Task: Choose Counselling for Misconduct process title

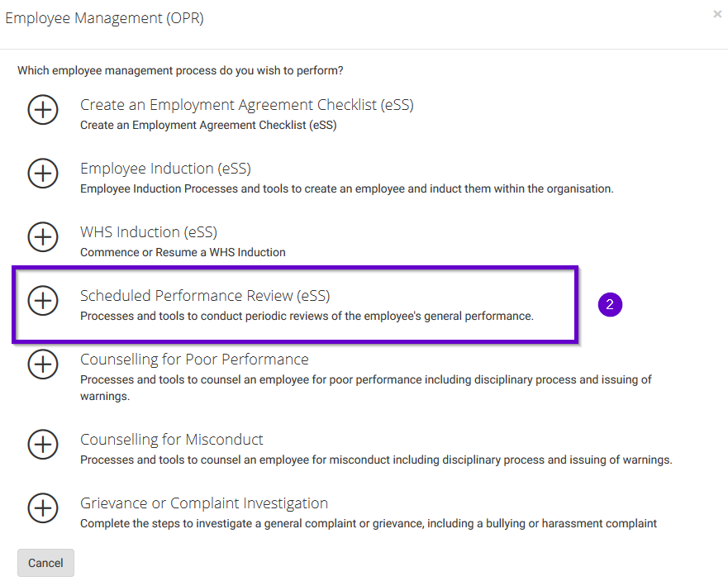Action: pyautogui.click(x=172, y=440)
